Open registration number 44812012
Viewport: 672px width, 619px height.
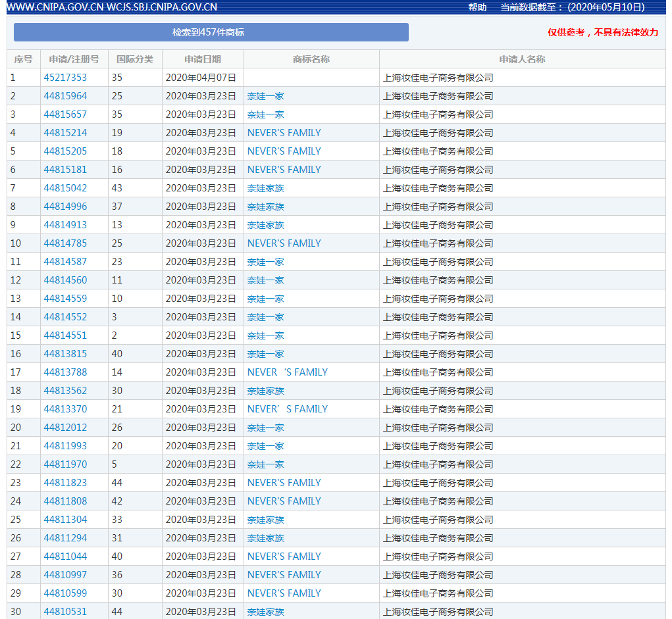click(x=65, y=428)
